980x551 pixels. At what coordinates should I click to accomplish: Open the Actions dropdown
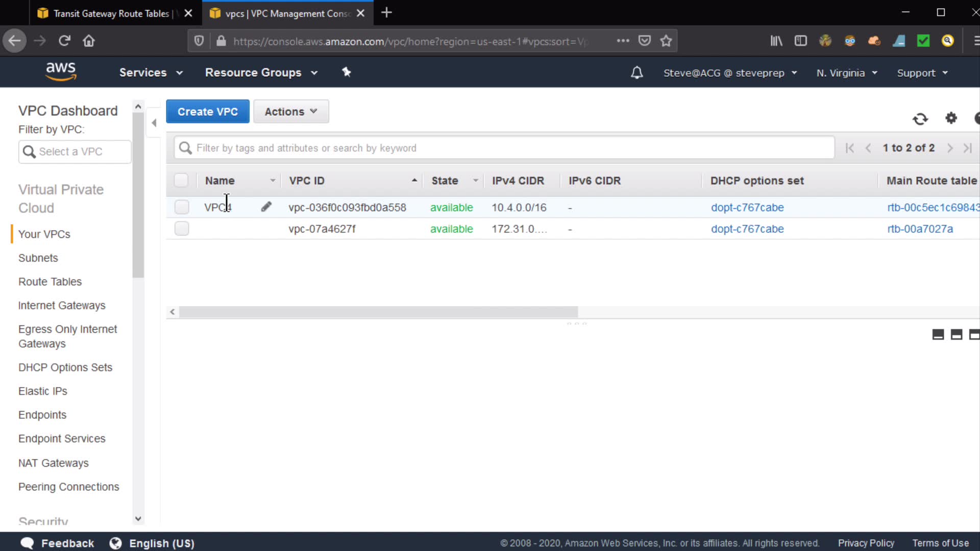click(291, 111)
